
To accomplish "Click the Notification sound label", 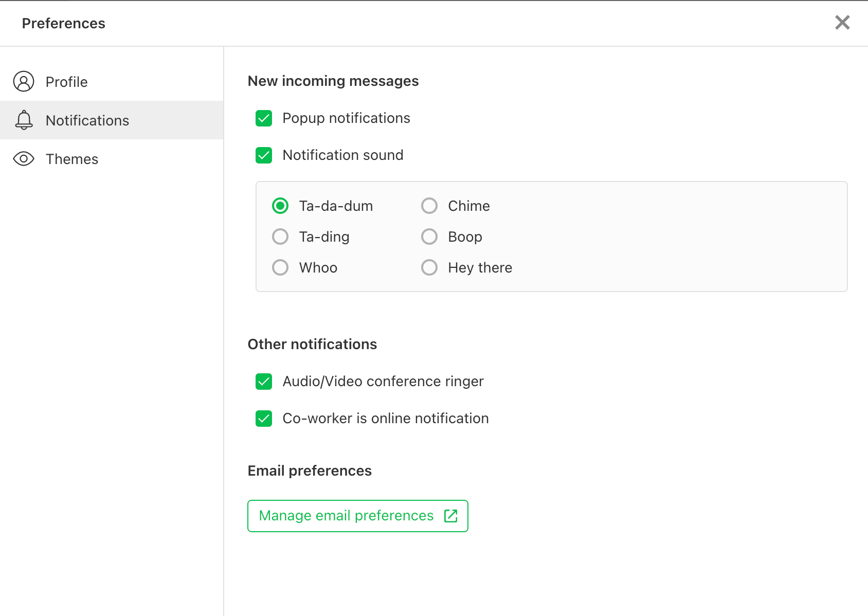I will (x=343, y=155).
